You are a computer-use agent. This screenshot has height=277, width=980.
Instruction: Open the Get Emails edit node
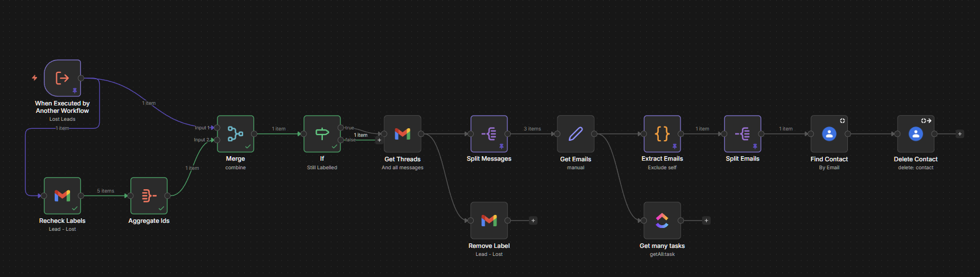point(576,134)
